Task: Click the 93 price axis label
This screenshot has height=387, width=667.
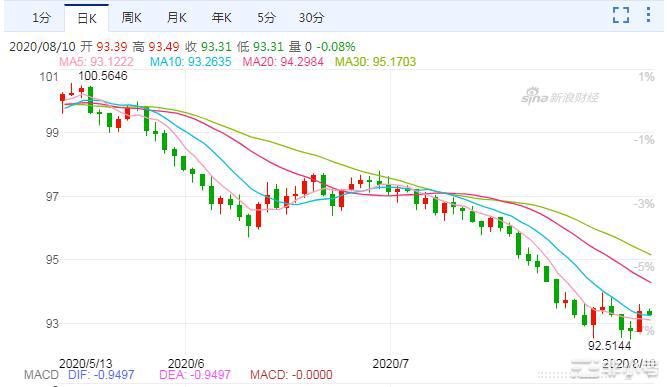Action: (x=52, y=324)
